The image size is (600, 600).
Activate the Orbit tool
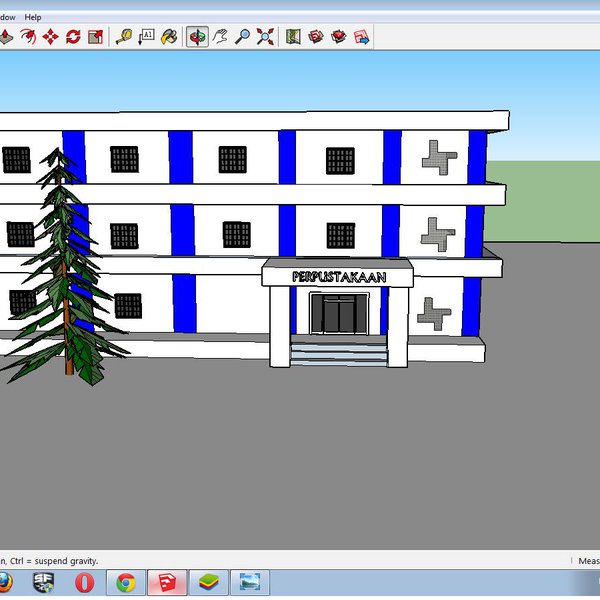pos(197,37)
